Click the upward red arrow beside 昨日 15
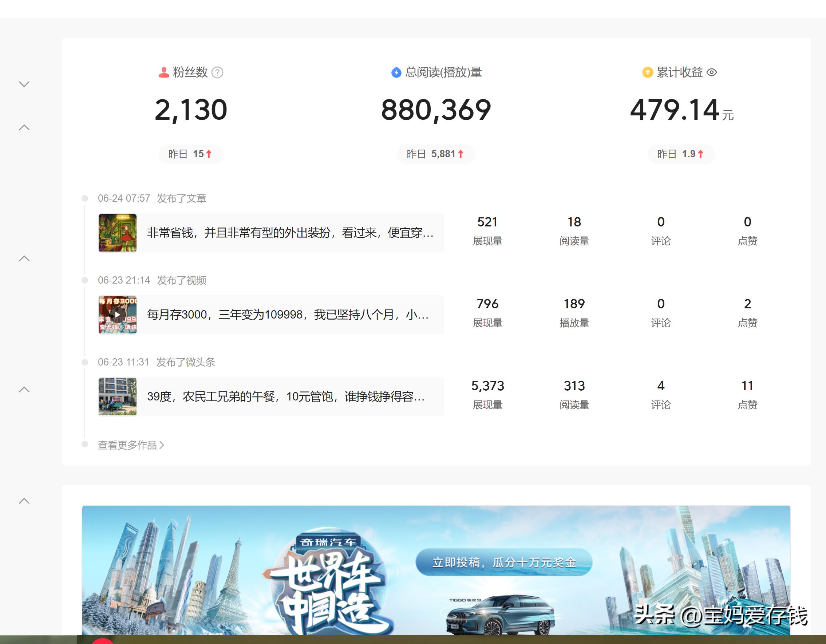826x644 pixels. (x=208, y=154)
